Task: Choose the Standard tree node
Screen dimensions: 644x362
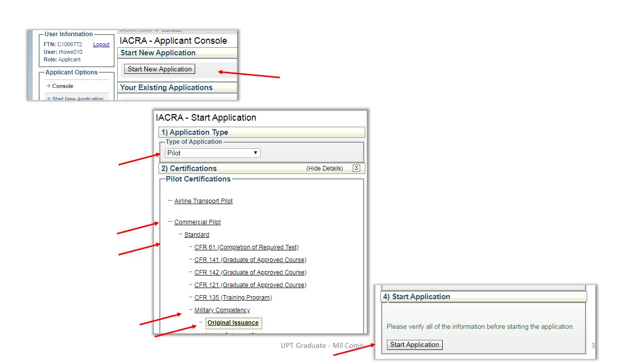Action: (x=197, y=235)
